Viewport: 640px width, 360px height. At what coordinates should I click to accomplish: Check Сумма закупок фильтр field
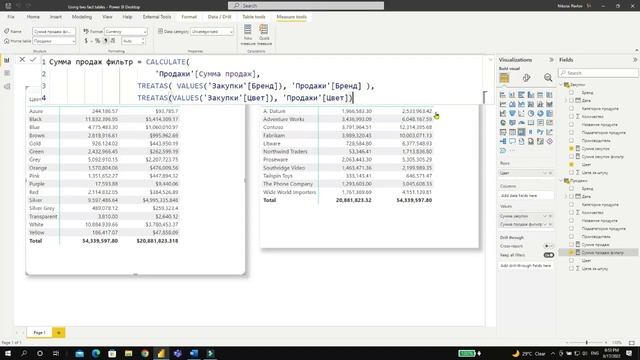(571, 156)
